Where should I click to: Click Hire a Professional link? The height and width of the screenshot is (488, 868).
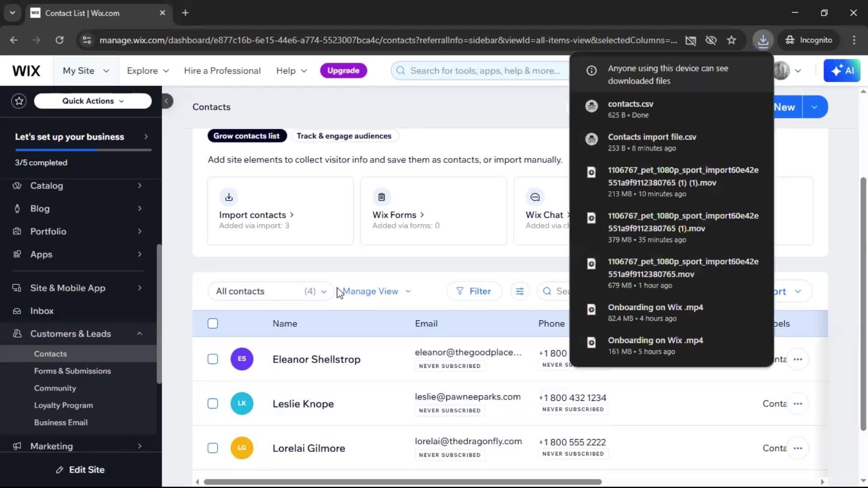pyautogui.click(x=222, y=70)
